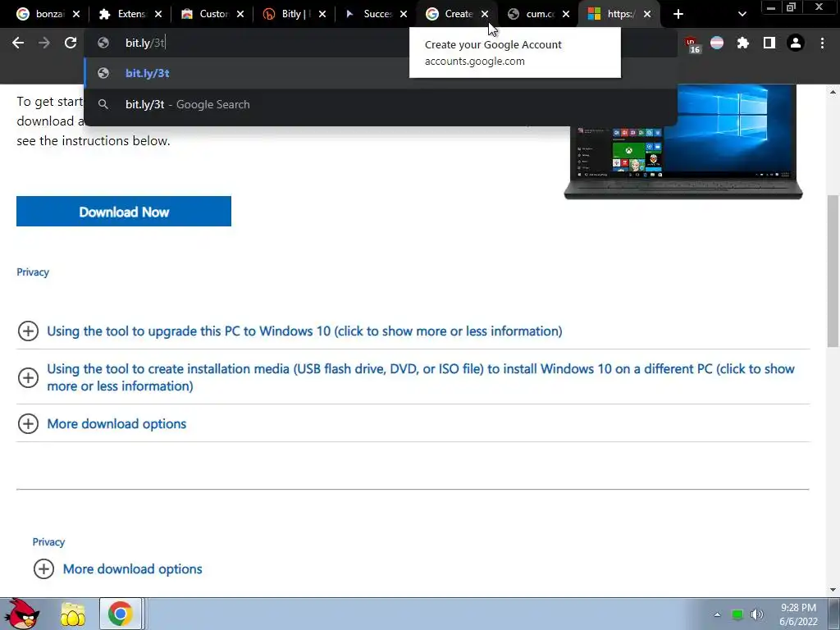Image resolution: width=840 pixels, height=630 pixels.
Task: Close the Extensions tab
Action: click(x=158, y=14)
